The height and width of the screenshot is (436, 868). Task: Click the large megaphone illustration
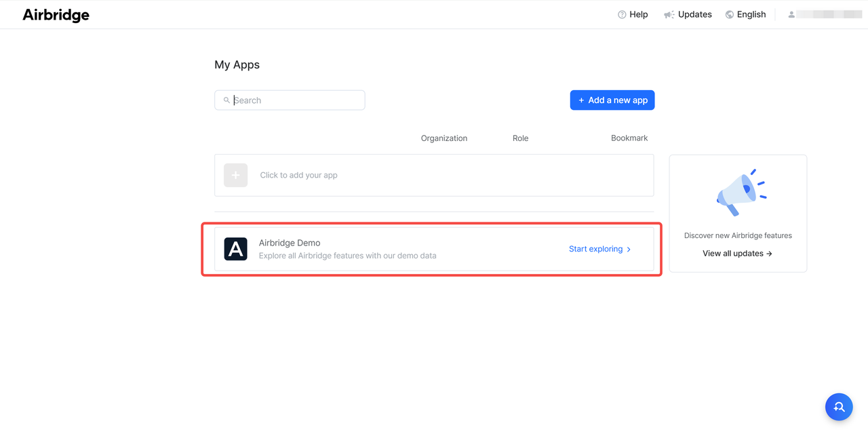739,193
